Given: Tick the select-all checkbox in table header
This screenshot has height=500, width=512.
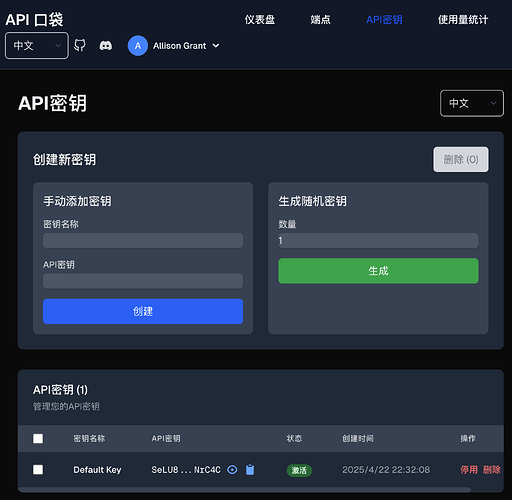Looking at the screenshot, I should (x=38, y=438).
